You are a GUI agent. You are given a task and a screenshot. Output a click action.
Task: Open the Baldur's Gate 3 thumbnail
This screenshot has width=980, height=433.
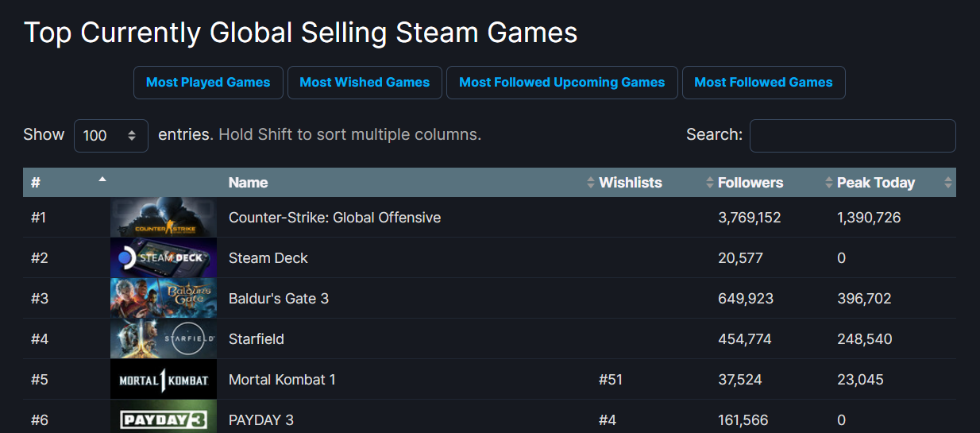(x=164, y=298)
